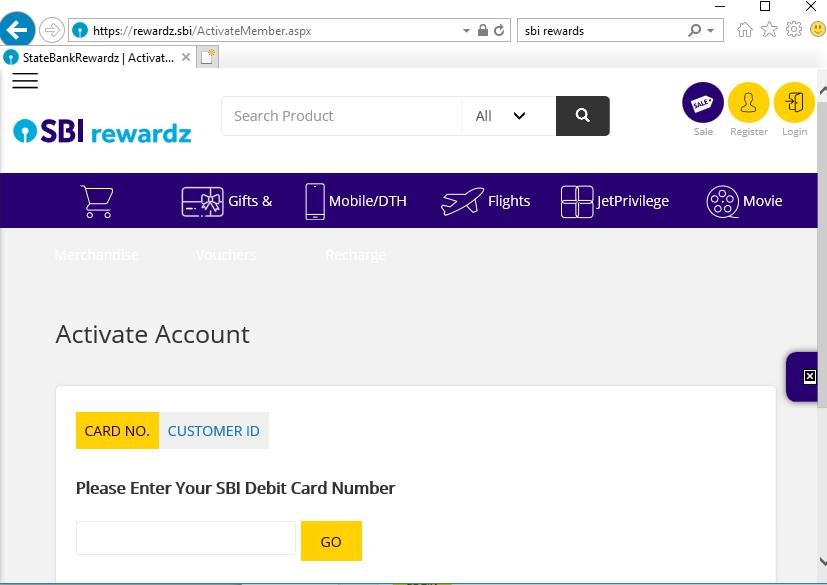This screenshot has height=585, width=827.
Task: Click the Search Product field
Action: coord(342,116)
